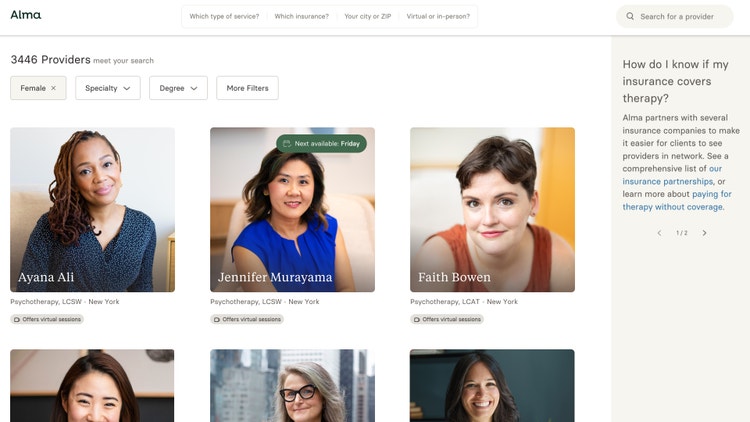This screenshot has height=422, width=750.
Task: Select the 'Which insurance?' search option
Action: point(301,16)
